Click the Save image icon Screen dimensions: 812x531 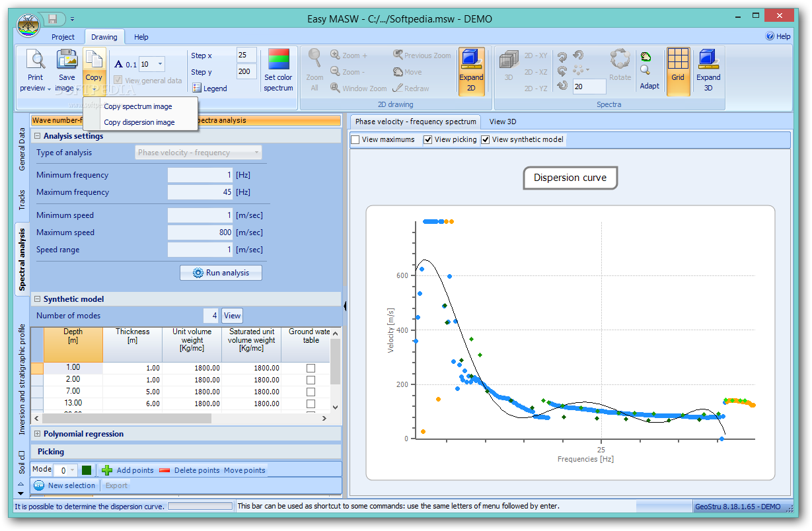click(67, 60)
